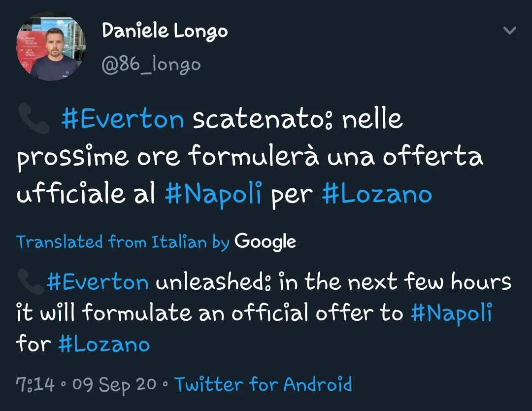Open the Twitter for Android source link
The height and width of the screenshot is (411, 532).
[264, 384]
